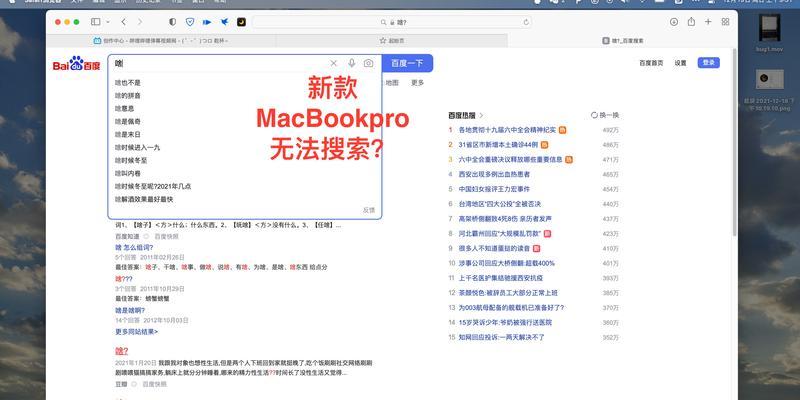Expand the 百度热搜 chevron
The width and height of the screenshot is (800, 400).
pyautogui.click(x=483, y=115)
